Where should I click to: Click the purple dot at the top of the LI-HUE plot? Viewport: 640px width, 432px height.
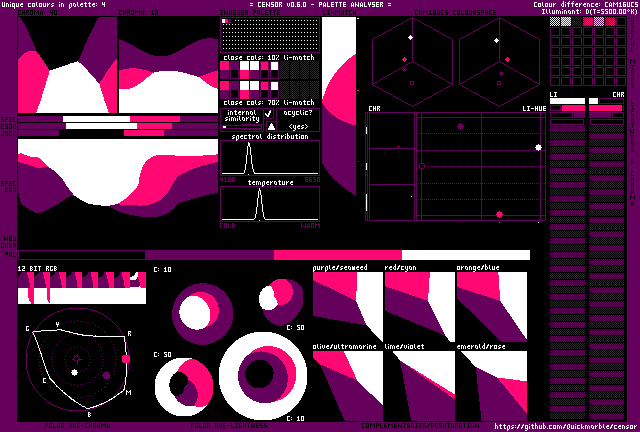(460, 126)
